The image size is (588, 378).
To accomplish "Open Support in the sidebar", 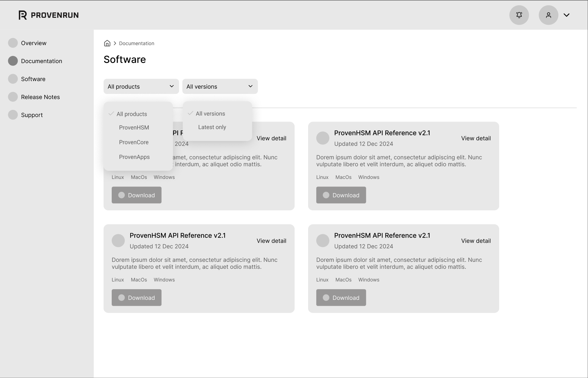I will [32, 115].
